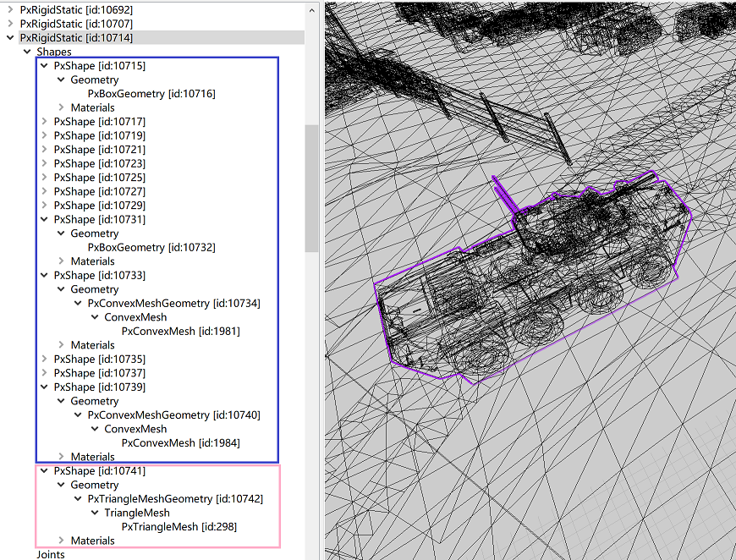Collapse PxConvexMeshGeometry id:10734 chevron

point(78,303)
